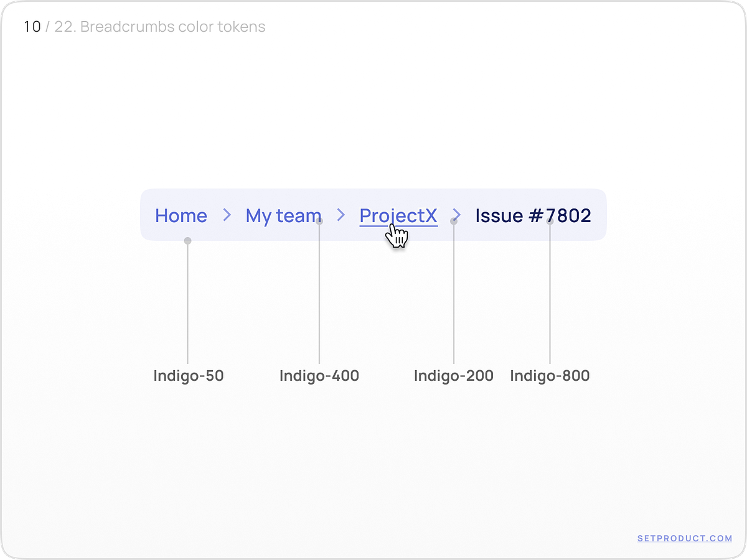Open the SETPRODUCT.COM footer link

(x=685, y=538)
